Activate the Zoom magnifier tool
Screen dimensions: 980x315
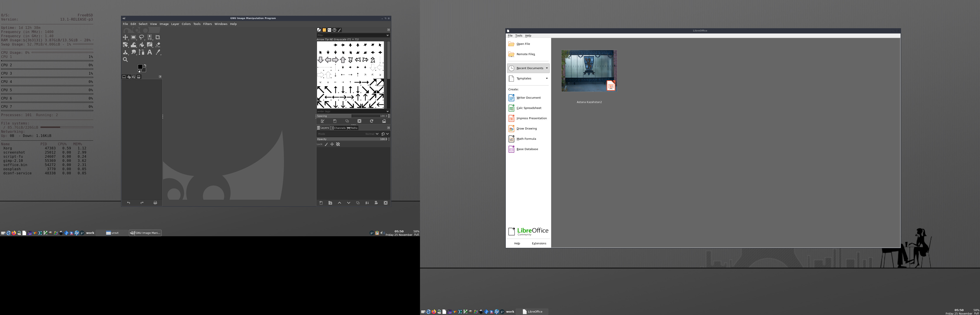point(125,59)
